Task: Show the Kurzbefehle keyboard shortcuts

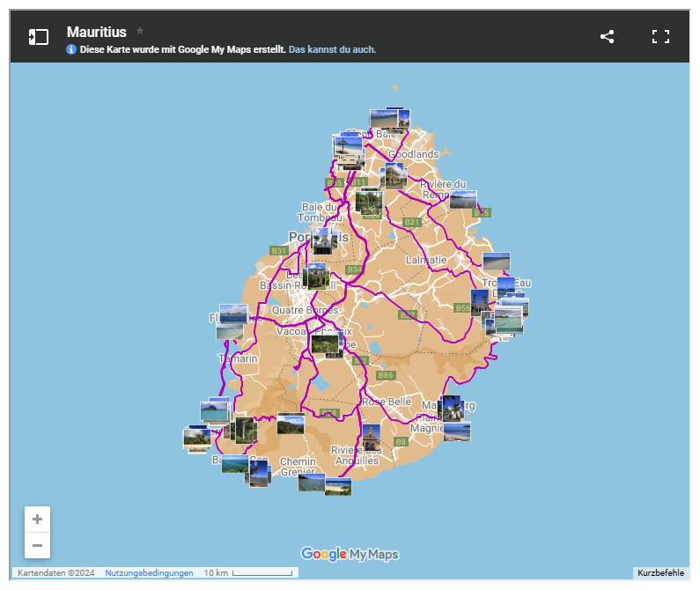Action: pyautogui.click(x=660, y=573)
